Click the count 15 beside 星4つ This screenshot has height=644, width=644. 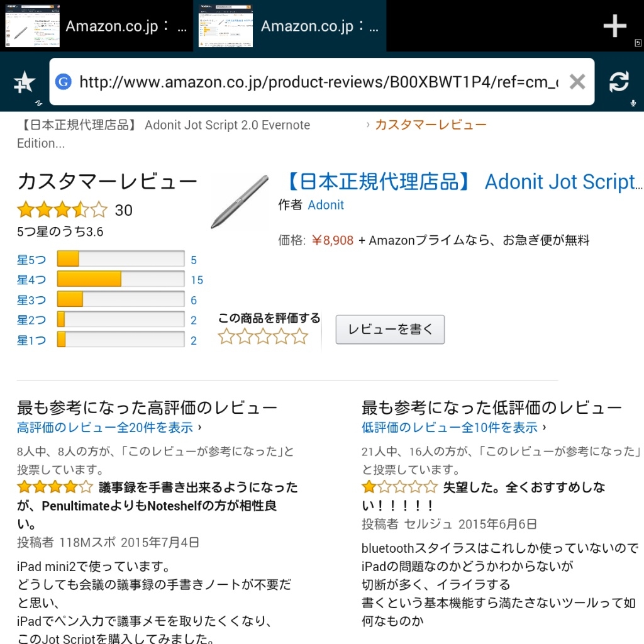(197, 280)
